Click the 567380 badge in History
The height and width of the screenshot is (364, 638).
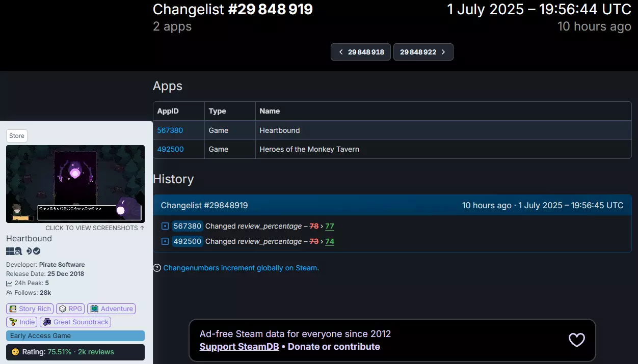(x=188, y=226)
